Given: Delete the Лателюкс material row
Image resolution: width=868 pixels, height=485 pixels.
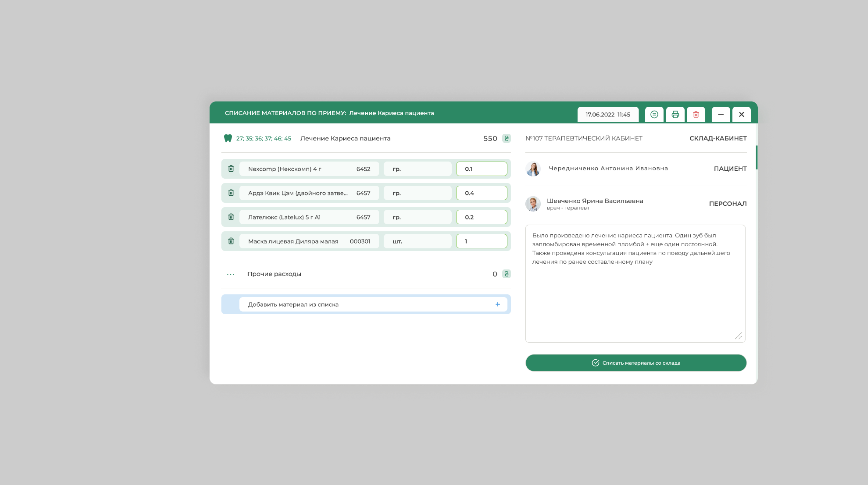Looking at the screenshot, I should [231, 217].
